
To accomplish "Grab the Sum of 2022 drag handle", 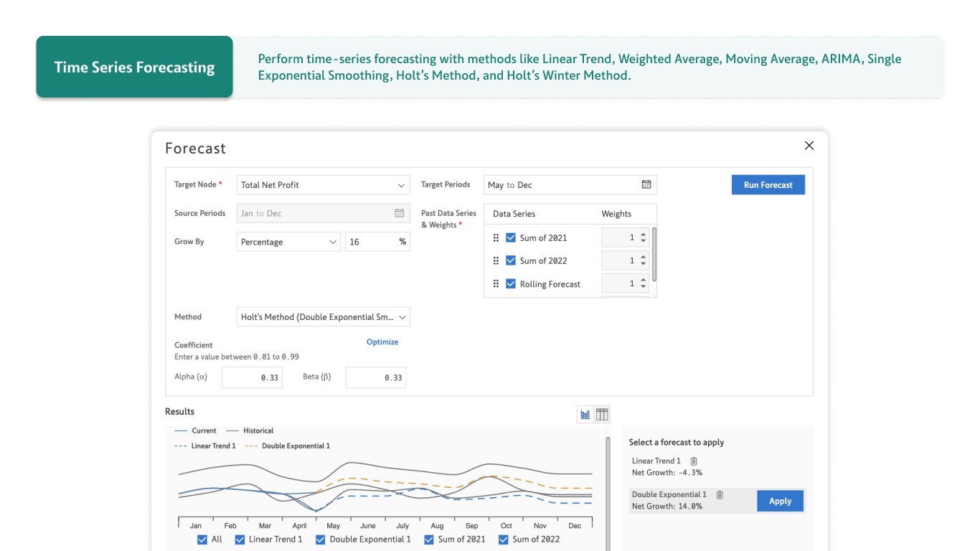I will click(x=496, y=260).
